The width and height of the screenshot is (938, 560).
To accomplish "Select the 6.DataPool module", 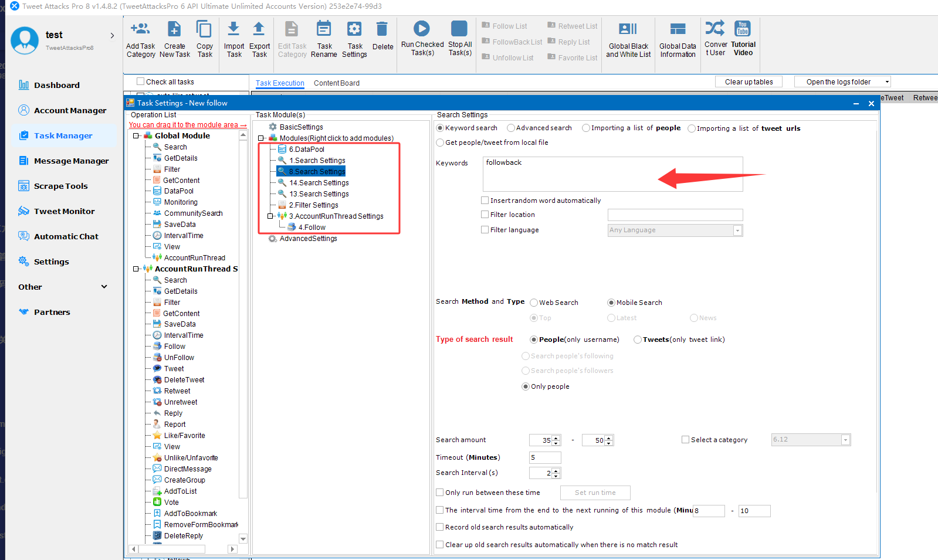I will click(306, 150).
